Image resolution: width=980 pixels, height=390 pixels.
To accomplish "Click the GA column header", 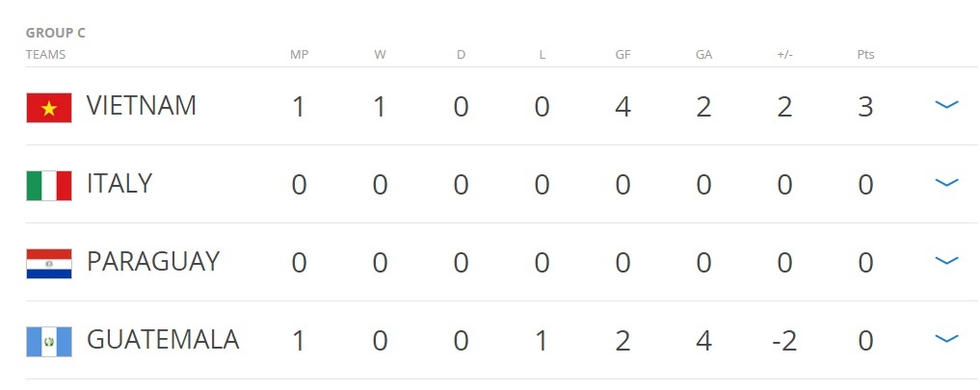I will click(x=703, y=55).
